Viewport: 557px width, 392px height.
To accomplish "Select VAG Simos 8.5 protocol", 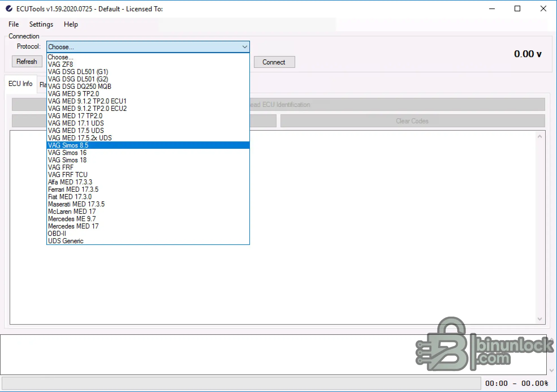I will (68, 145).
